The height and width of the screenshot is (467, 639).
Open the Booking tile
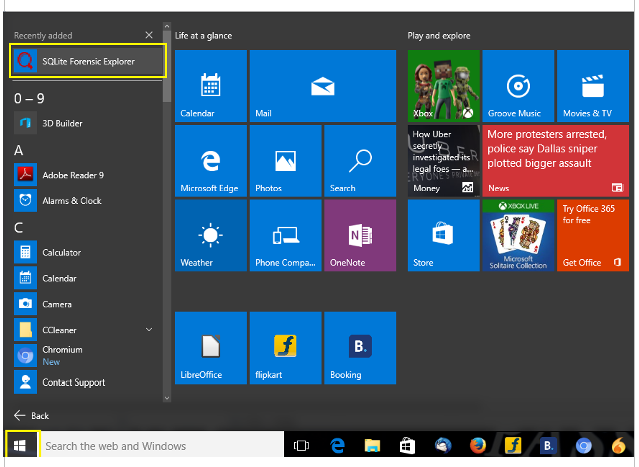pyautogui.click(x=360, y=348)
